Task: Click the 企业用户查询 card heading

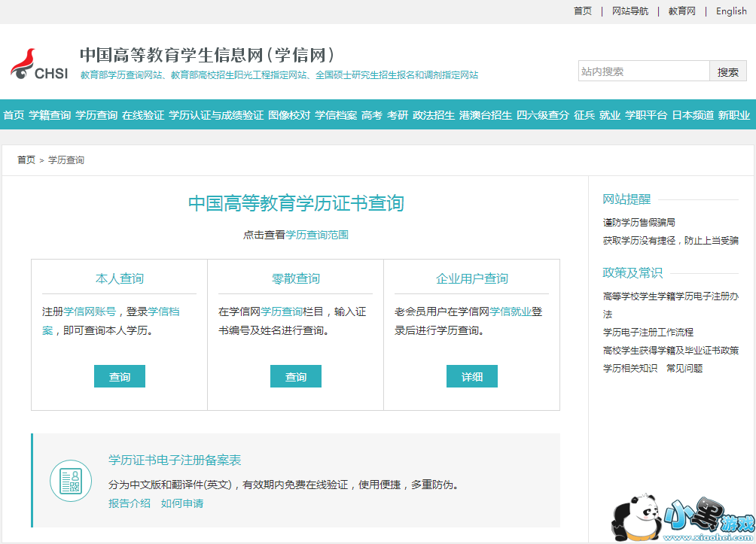Action: pyautogui.click(x=472, y=278)
